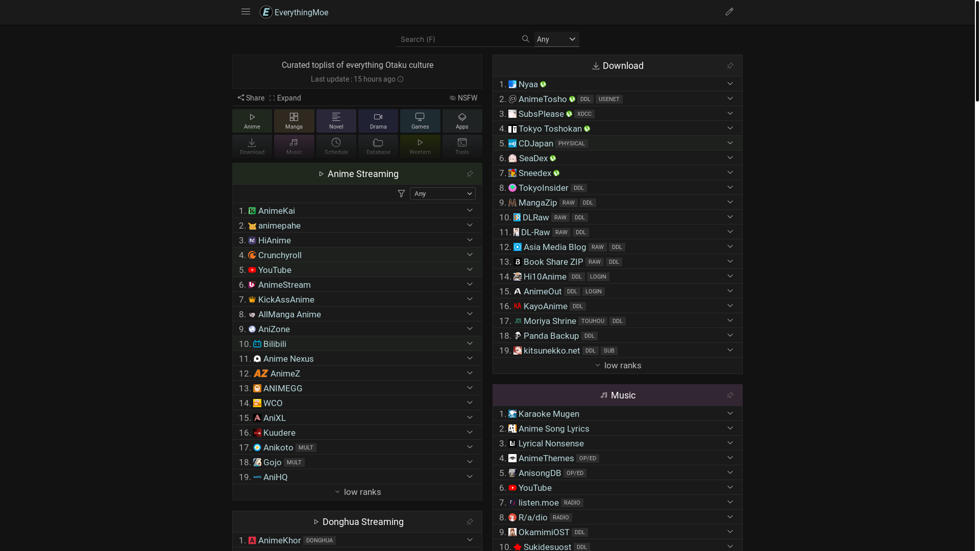The width and height of the screenshot is (980, 551).
Task: Select the Drama category tab
Action: click(x=378, y=121)
